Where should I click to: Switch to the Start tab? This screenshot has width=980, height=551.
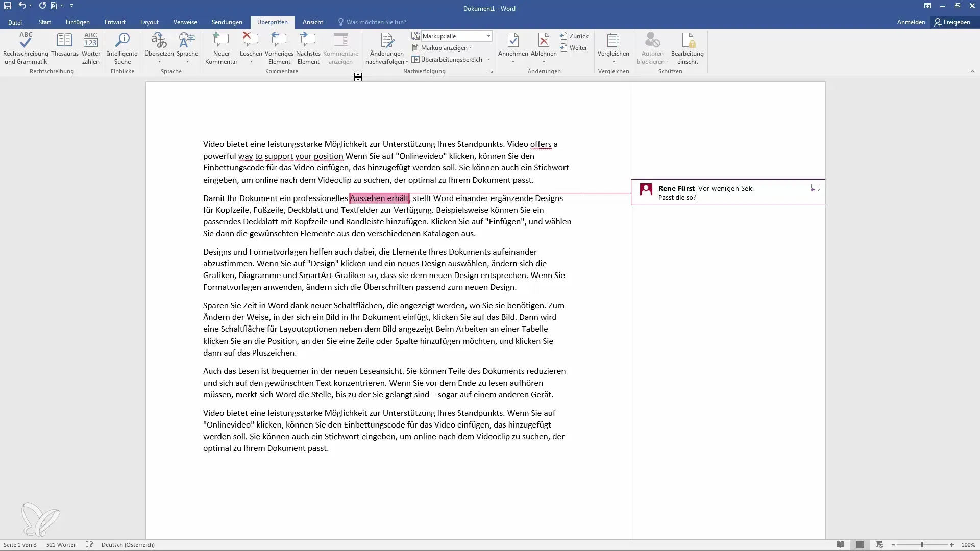click(x=45, y=22)
